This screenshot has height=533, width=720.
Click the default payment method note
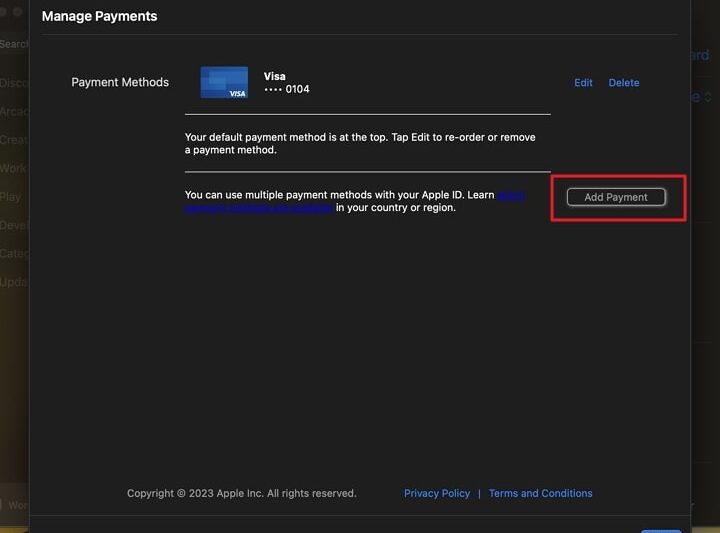coord(360,143)
